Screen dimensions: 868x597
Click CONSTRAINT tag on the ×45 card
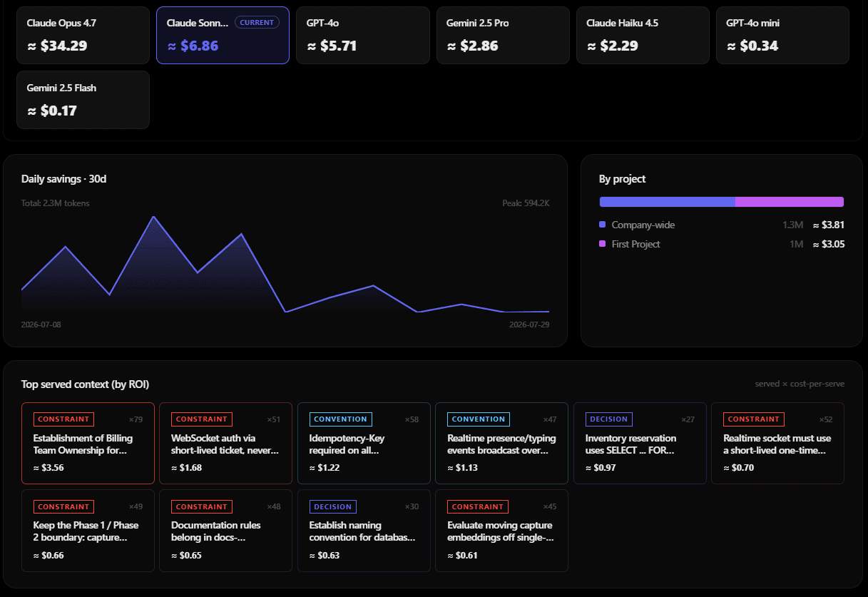pyautogui.click(x=478, y=506)
